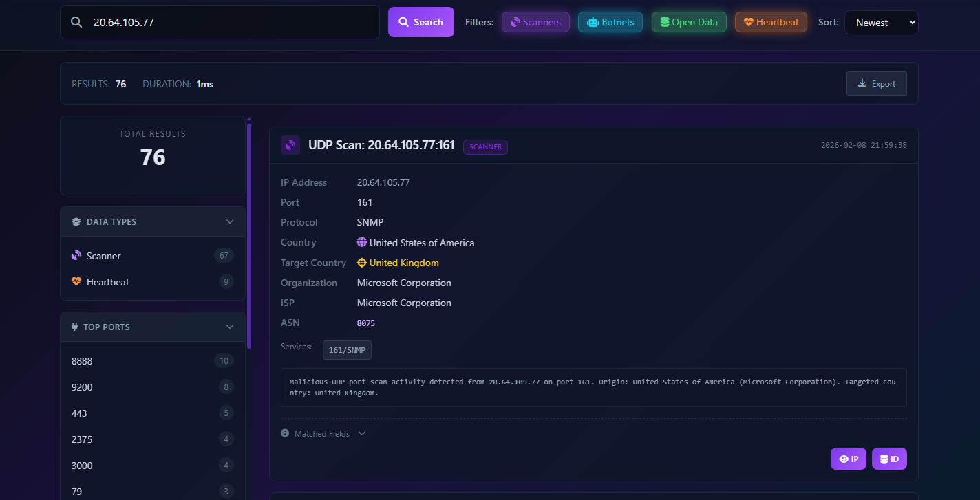Click the info icon next to Matched Fields
Screen dimensions: 980x500
tap(284, 433)
